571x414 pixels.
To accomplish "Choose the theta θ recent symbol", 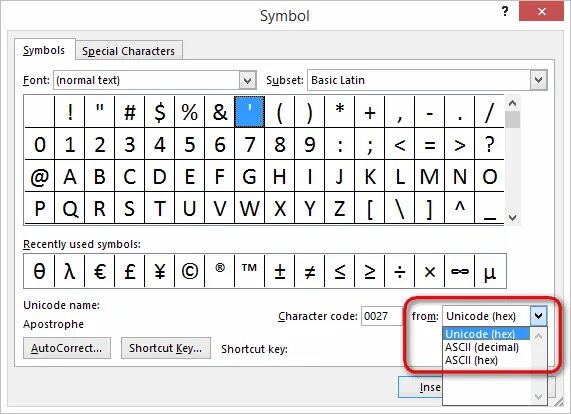I will [39, 271].
